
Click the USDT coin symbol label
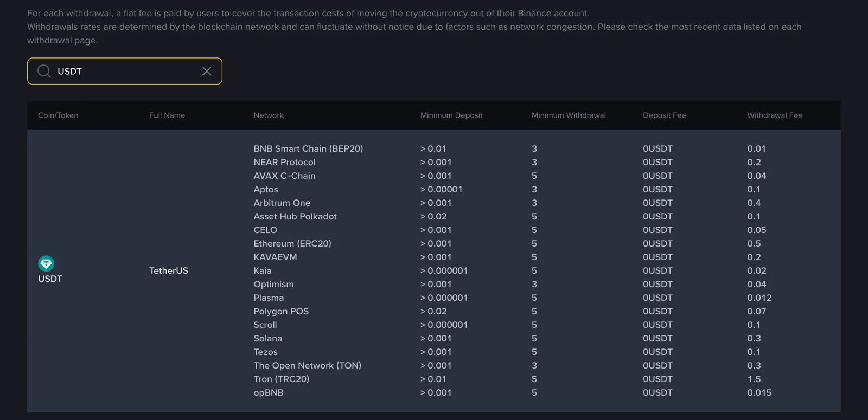click(50, 279)
